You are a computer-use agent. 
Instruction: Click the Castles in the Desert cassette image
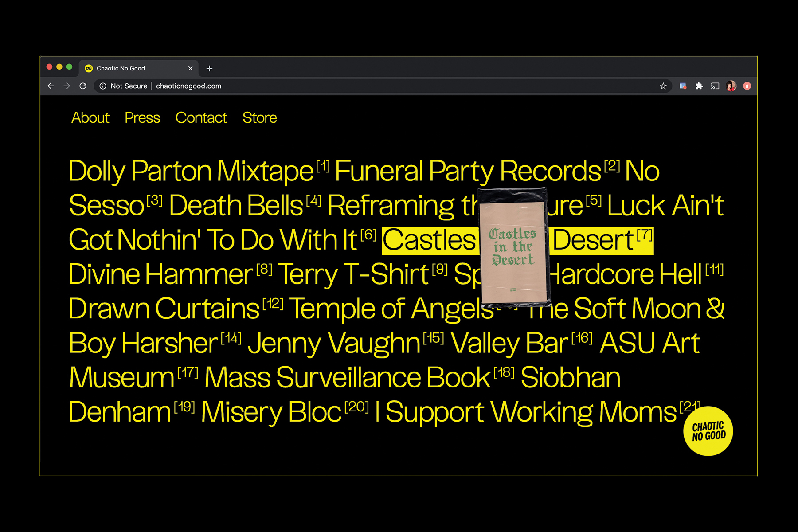pos(513,248)
